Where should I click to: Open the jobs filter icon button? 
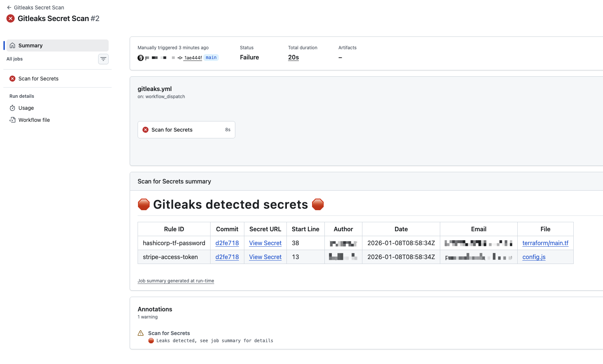103,59
